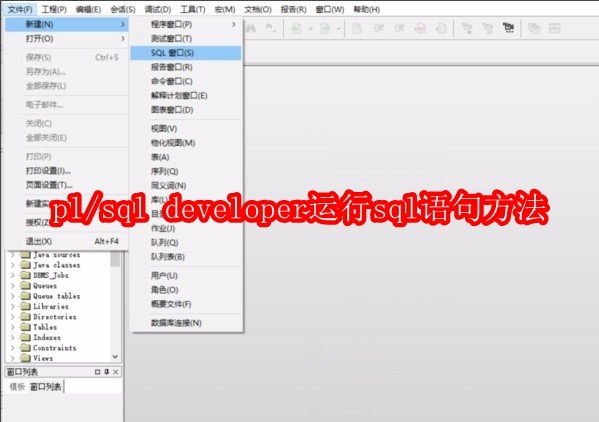Choose 数据库连接(N) in submenu

[186, 323]
